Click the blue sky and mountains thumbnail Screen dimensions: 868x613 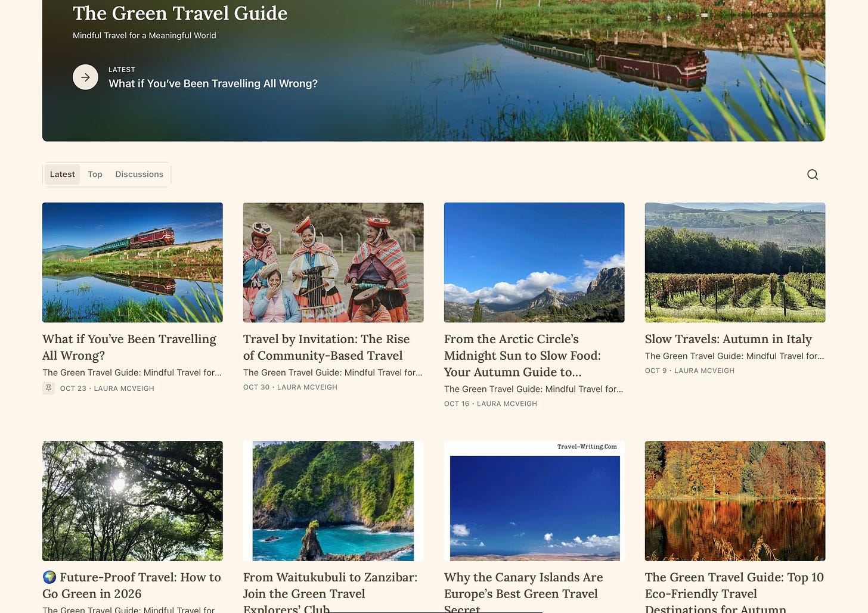534,263
